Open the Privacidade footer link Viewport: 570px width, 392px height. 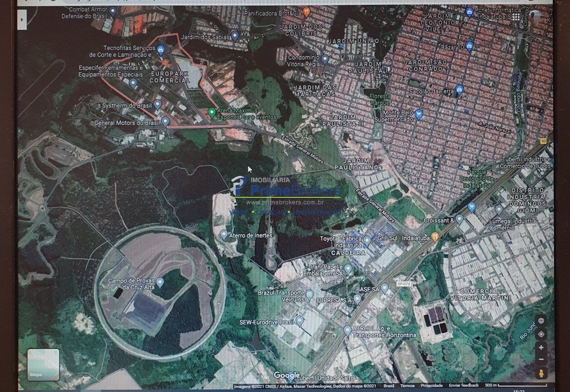(x=432, y=386)
